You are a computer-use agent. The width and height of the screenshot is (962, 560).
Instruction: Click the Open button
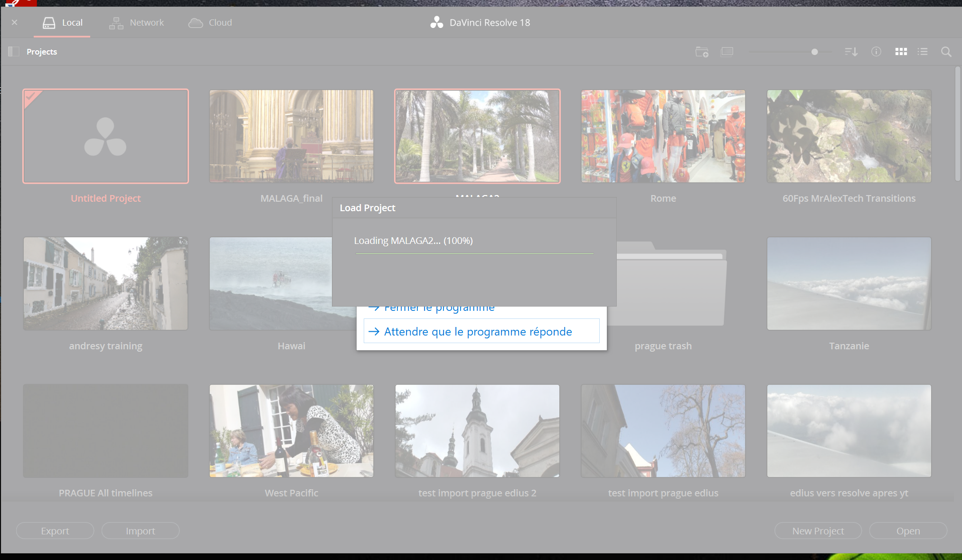tap(908, 531)
